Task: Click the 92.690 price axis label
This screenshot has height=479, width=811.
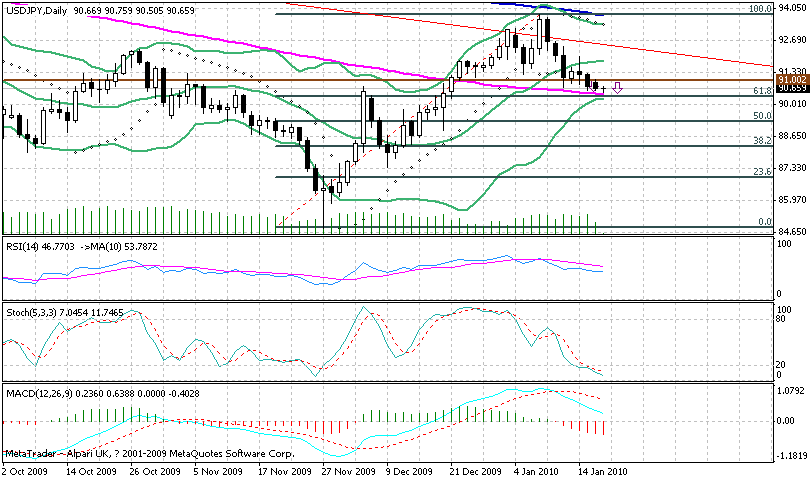Action: (x=791, y=40)
